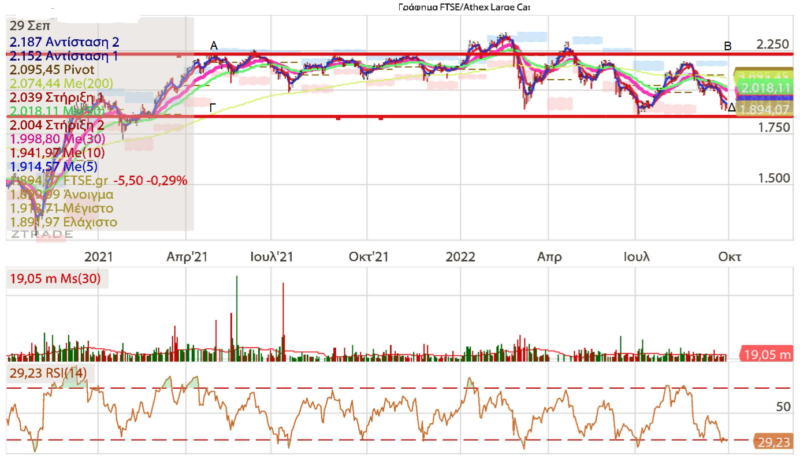The image size is (800, 462).
Task: Click the point marker labeled A
Action: click(213, 46)
